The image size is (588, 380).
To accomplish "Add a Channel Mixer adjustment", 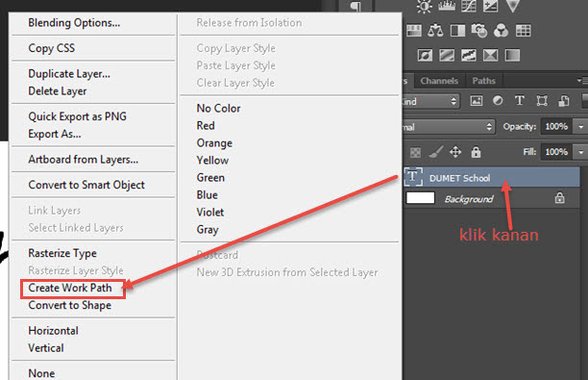I will click(501, 31).
